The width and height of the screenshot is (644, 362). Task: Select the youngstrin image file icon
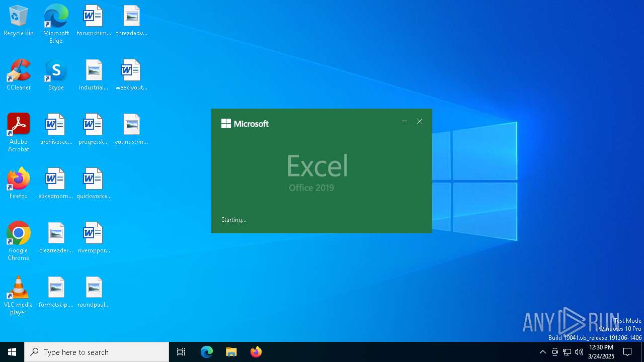coord(131,129)
